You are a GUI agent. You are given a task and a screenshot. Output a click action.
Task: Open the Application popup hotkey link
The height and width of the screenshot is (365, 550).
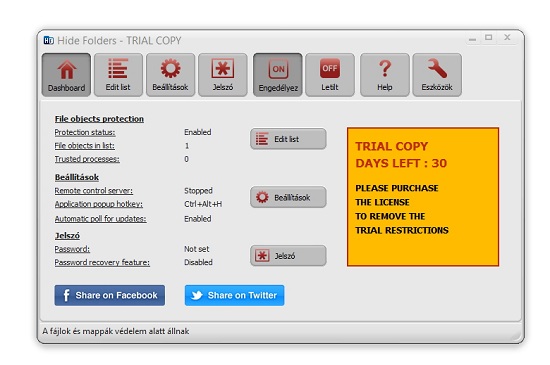[x=99, y=204]
